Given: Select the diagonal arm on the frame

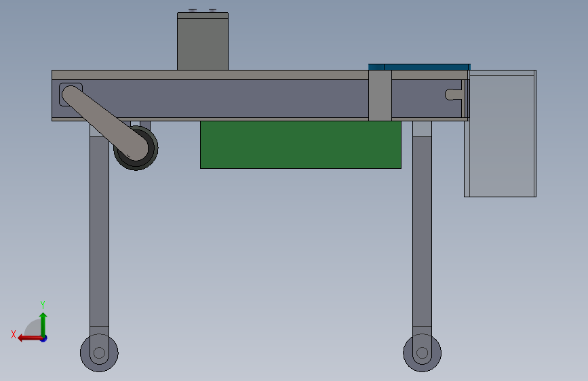Looking at the screenshot, I should (x=104, y=123).
